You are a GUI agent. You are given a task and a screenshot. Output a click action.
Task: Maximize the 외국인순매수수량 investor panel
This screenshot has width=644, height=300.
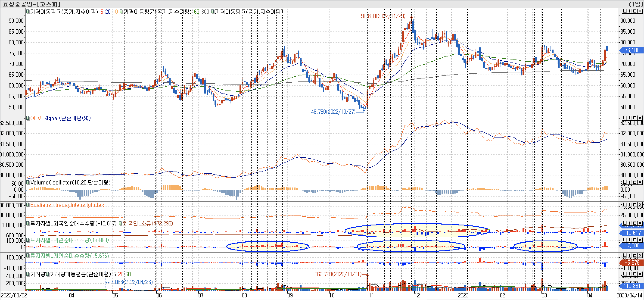[635, 223]
